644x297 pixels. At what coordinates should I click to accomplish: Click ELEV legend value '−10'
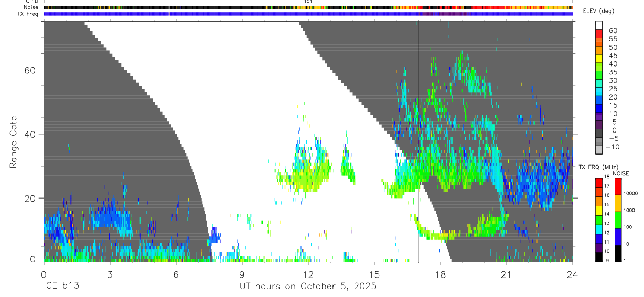click(611, 147)
